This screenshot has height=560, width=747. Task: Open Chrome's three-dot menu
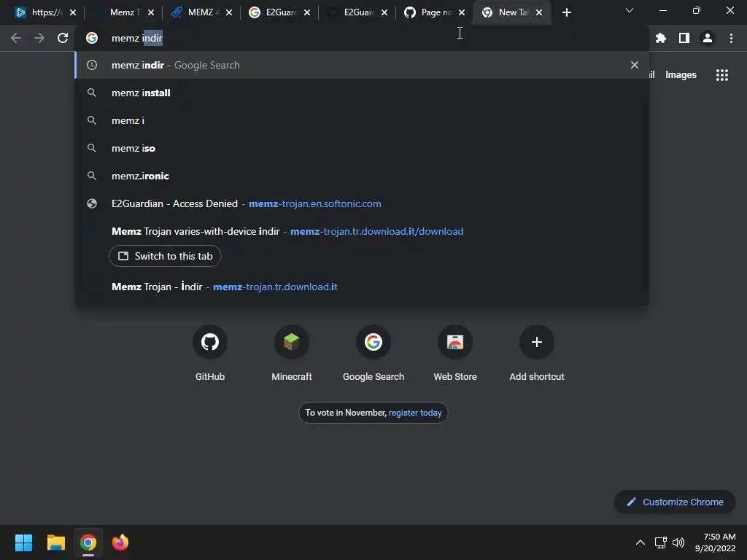tap(731, 38)
